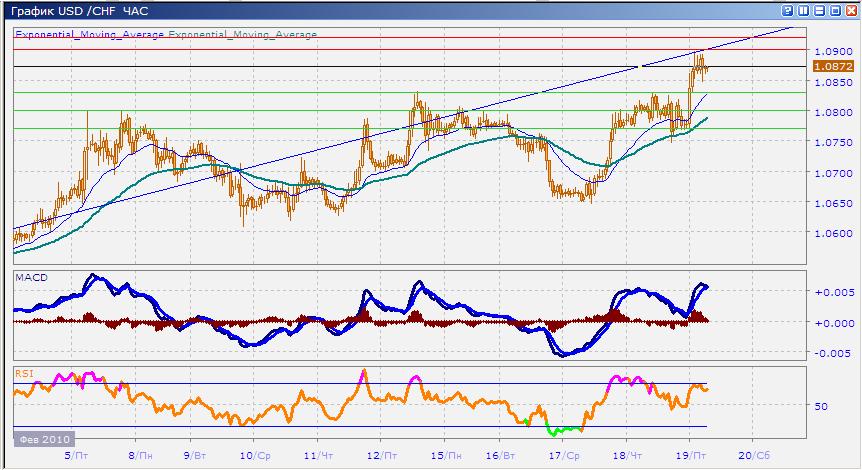Click the 12/Пт date on time axis
862x470 pixels.
tap(379, 453)
